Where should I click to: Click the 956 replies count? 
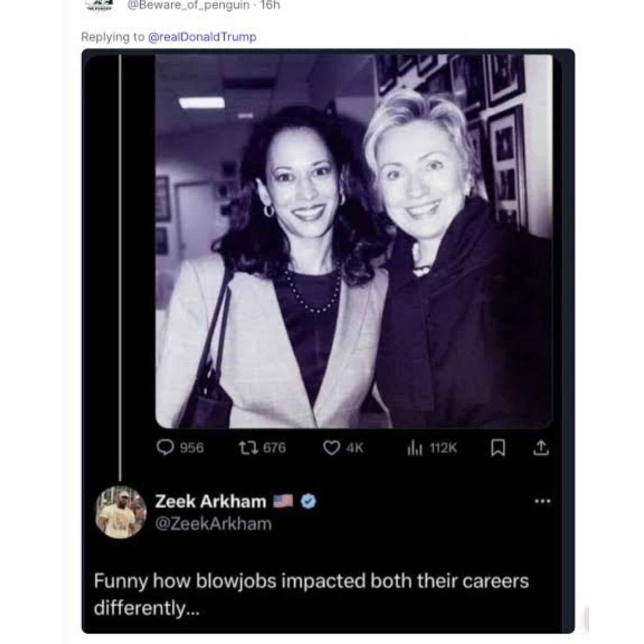192,448
